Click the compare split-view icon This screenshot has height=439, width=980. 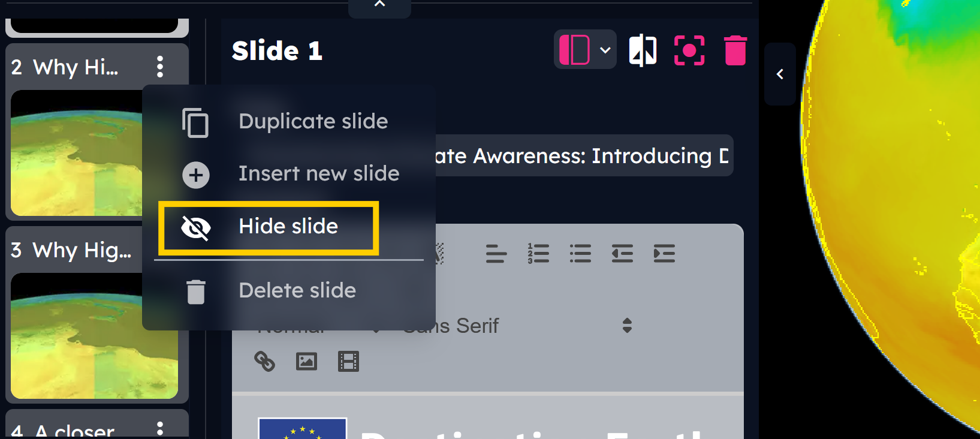[642, 50]
